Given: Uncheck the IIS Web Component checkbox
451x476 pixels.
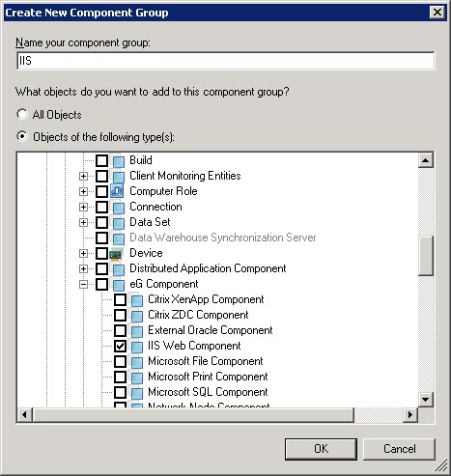Looking at the screenshot, I should (x=120, y=346).
